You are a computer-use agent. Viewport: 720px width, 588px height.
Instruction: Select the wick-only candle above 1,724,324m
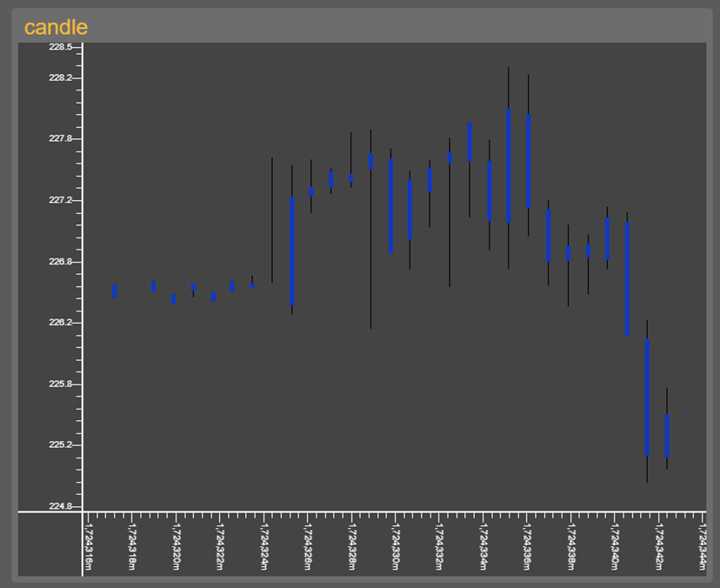pos(272,220)
